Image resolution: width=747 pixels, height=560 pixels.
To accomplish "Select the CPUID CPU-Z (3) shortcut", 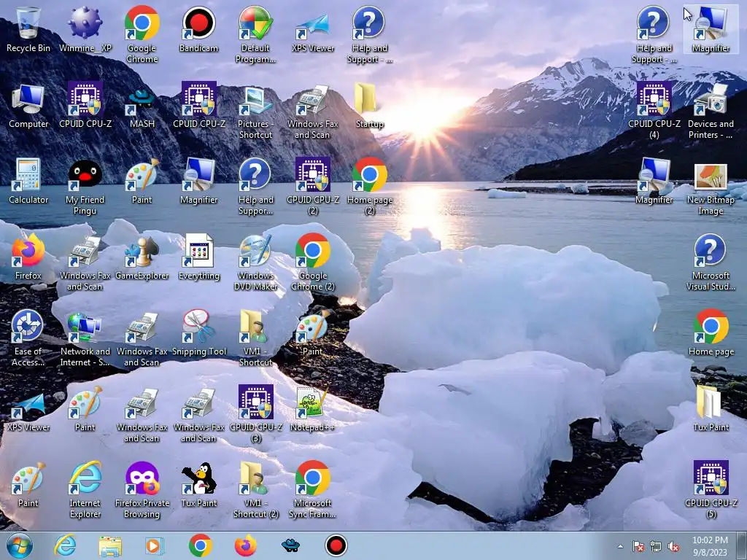I will 256,414.
